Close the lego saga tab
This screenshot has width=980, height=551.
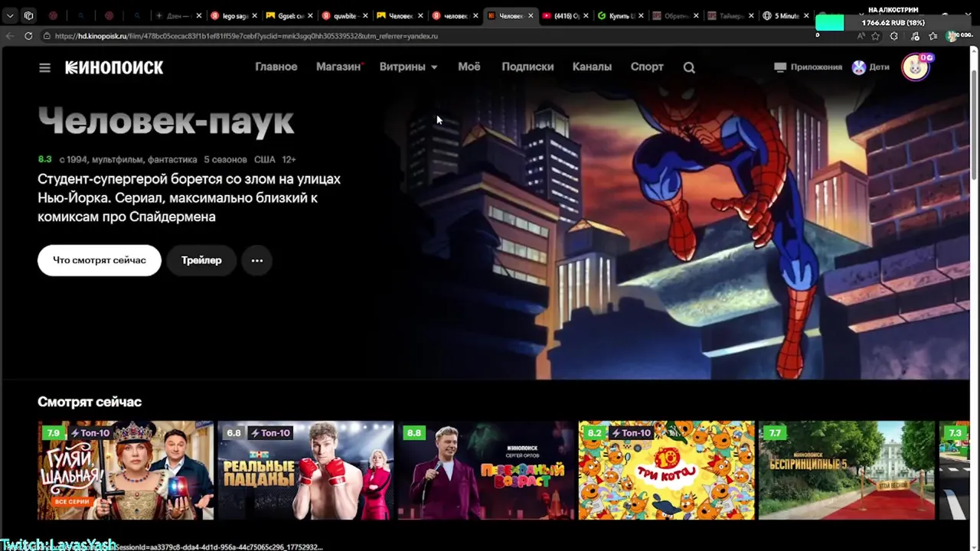[x=255, y=15]
